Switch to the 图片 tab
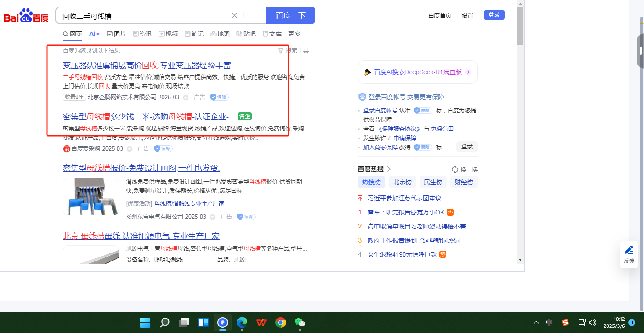Viewport: 644px width, 333px height. [x=116, y=34]
